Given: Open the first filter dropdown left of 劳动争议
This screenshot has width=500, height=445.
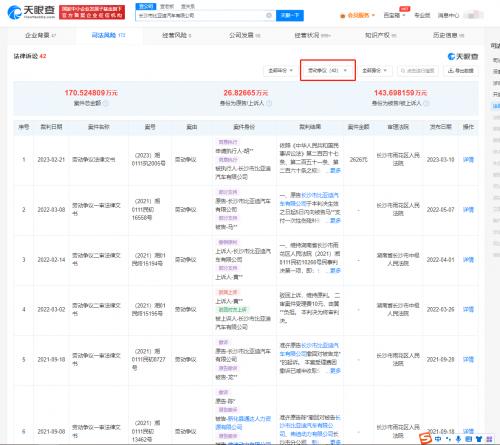Looking at the screenshot, I should (x=280, y=71).
